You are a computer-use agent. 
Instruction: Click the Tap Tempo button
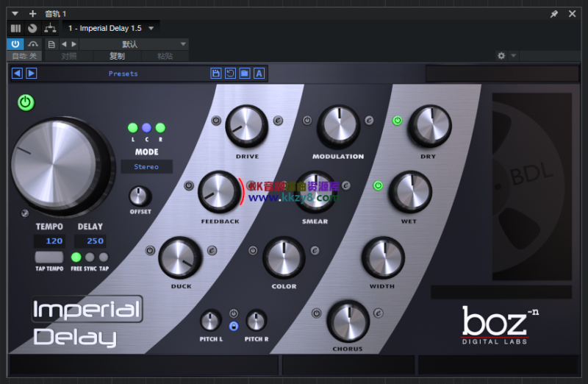point(49,257)
